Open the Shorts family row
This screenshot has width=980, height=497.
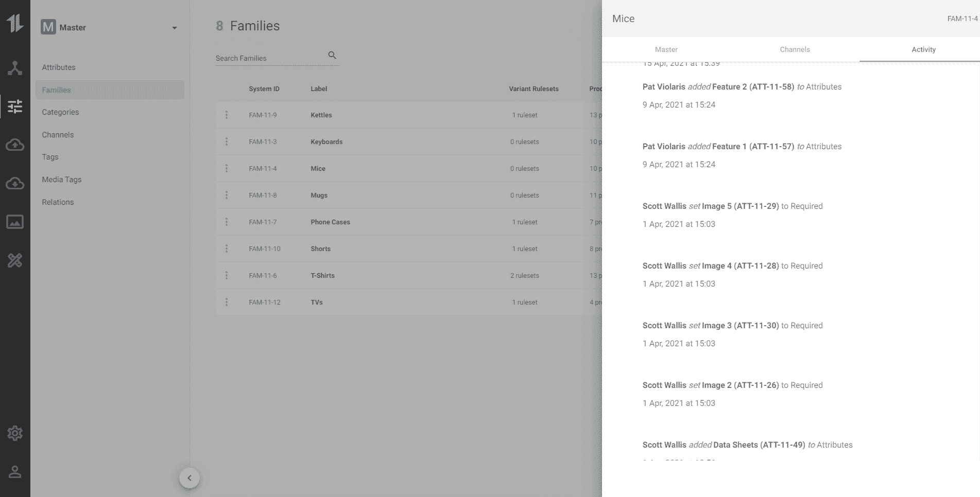point(409,248)
